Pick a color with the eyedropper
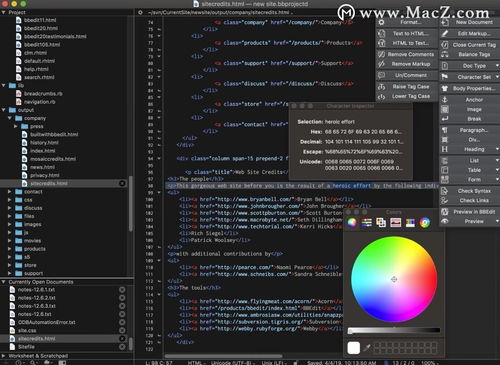500x365 pixels. tap(367, 348)
